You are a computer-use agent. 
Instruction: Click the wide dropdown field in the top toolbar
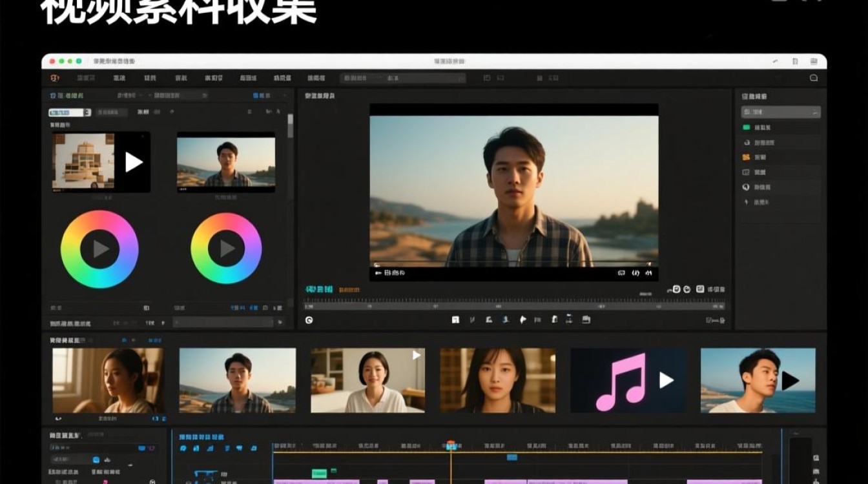pyautogui.click(x=402, y=78)
